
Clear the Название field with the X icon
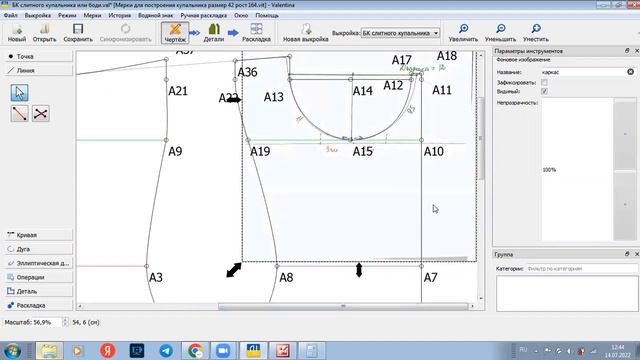pos(631,72)
